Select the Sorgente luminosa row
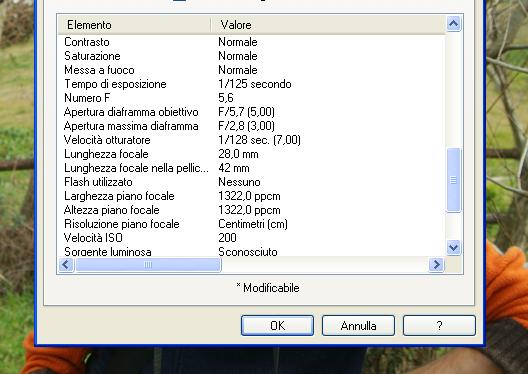528x374 pixels. click(252, 251)
